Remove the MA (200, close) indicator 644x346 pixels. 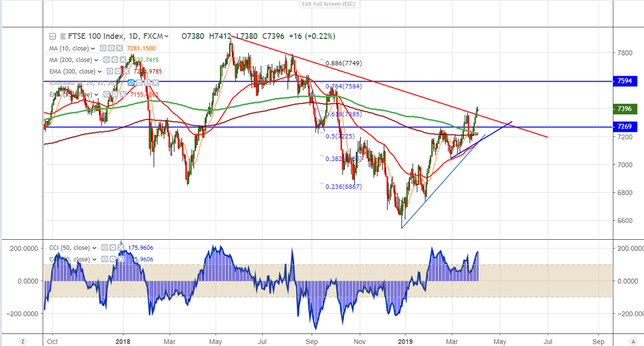[x=123, y=60]
